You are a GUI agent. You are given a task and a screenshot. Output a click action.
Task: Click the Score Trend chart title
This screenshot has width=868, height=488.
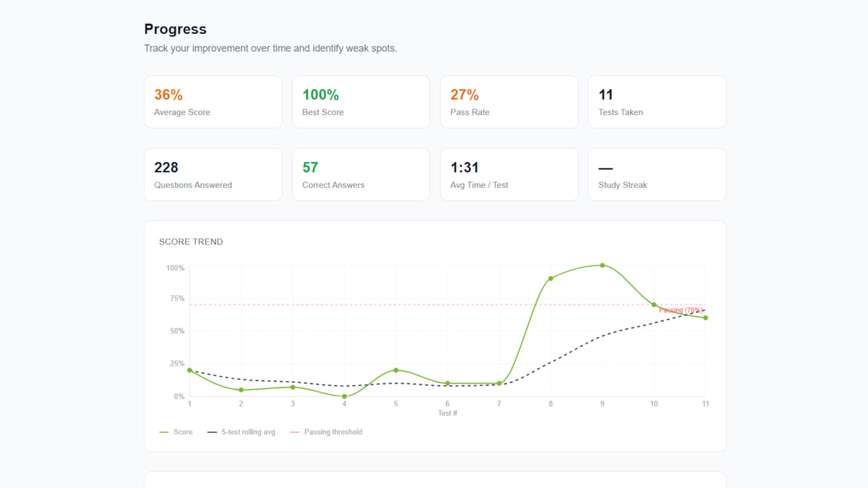pos(191,242)
